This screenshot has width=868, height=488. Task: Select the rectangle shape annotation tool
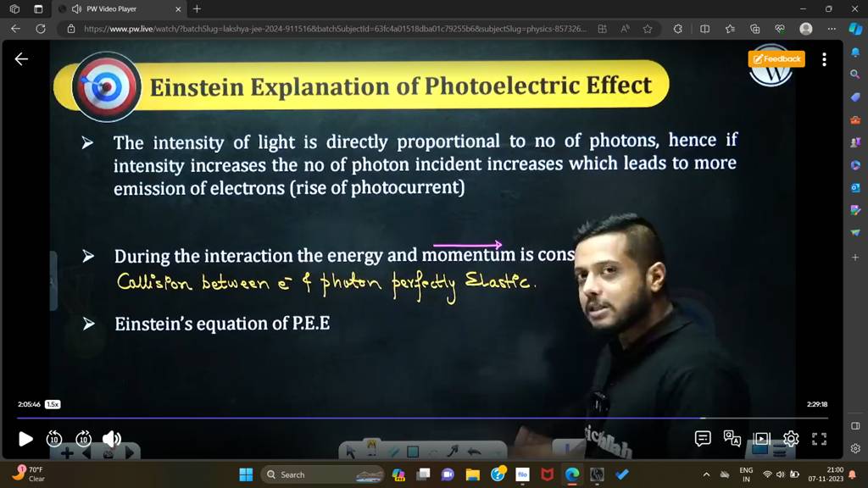(413, 452)
